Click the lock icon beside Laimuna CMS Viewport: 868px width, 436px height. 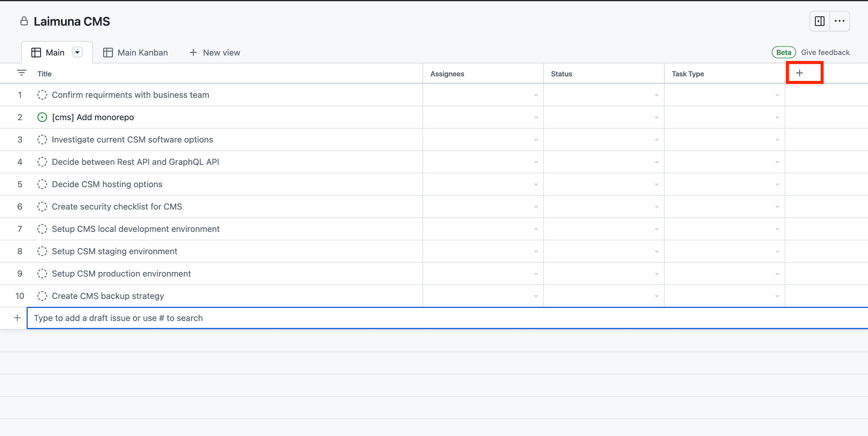tap(24, 21)
